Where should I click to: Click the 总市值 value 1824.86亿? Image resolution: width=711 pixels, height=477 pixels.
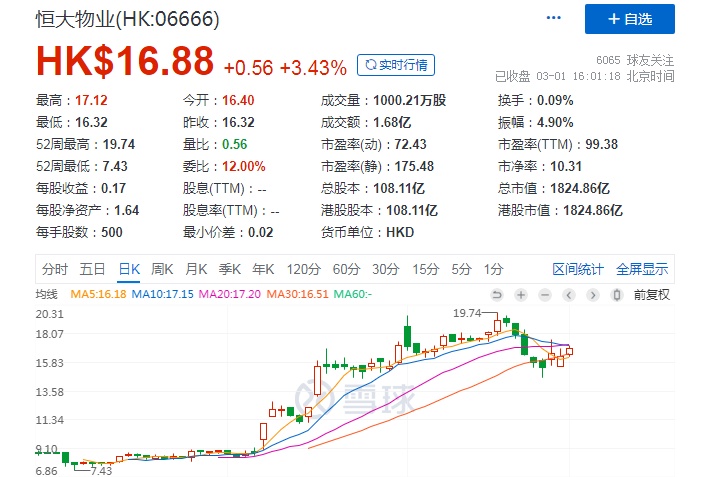(580, 188)
